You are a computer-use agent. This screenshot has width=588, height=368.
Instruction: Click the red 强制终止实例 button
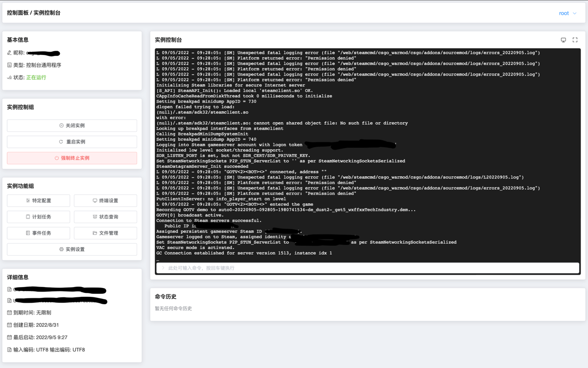point(72,158)
